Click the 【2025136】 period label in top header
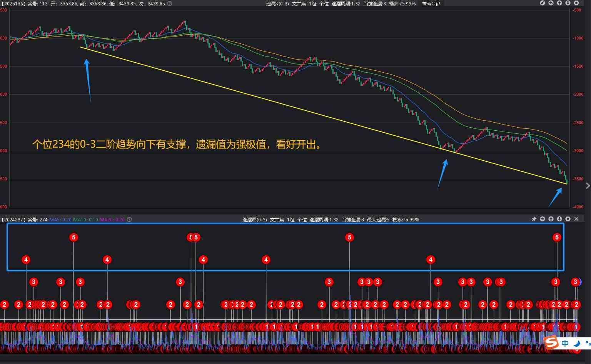 pos(13,3)
